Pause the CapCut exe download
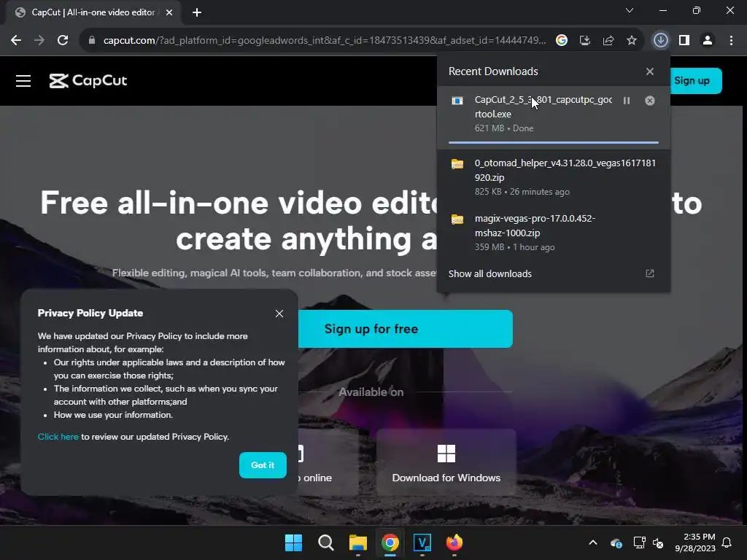 (x=627, y=101)
